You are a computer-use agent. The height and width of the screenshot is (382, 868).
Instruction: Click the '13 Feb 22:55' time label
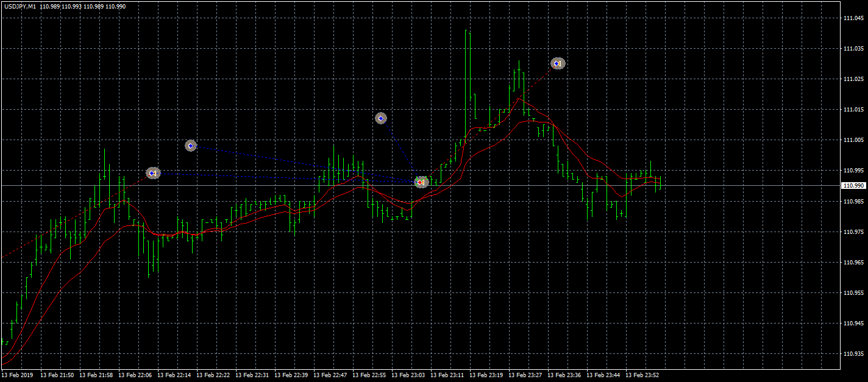tap(369, 375)
